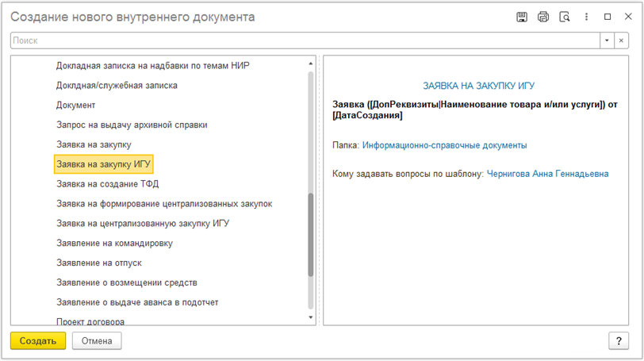Open the Чернигова Анна Геннадьевна contact link
Viewport: 644px width, 361px height.
[x=547, y=174]
